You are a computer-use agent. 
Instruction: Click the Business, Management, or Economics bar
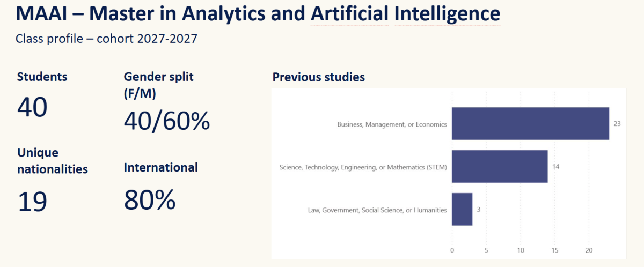pyautogui.click(x=530, y=124)
